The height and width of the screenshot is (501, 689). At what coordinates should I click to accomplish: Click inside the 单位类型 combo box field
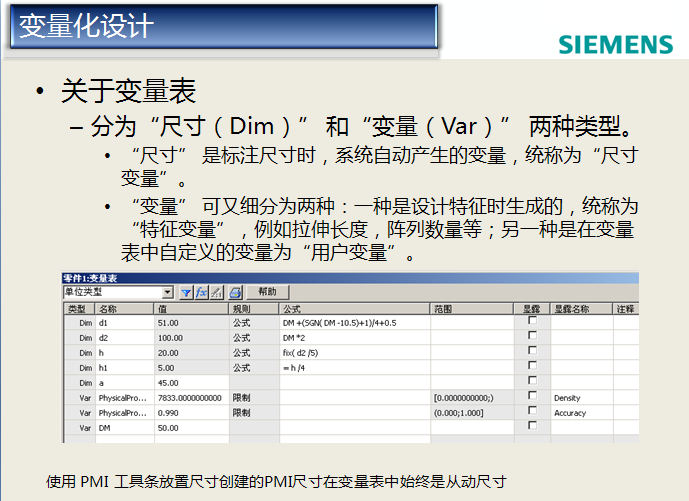pyautogui.click(x=112, y=292)
